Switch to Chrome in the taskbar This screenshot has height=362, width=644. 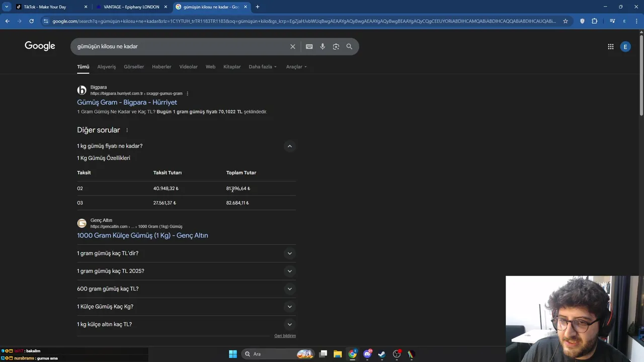coord(353,354)
